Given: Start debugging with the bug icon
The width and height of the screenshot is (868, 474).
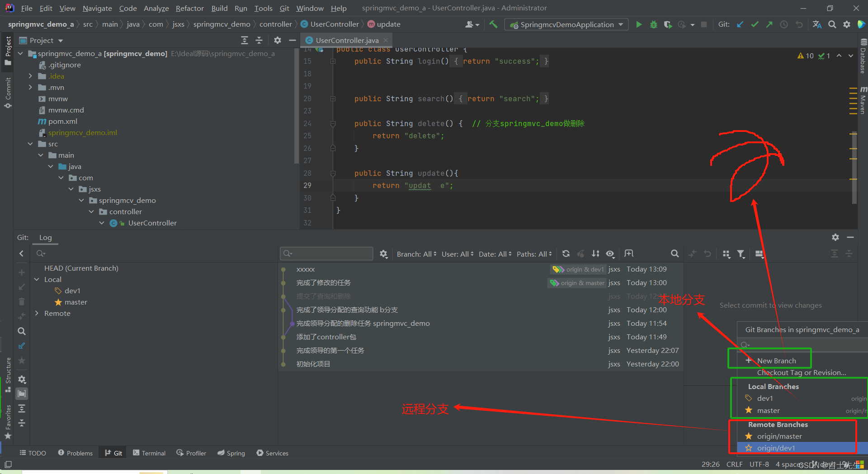Looking at the screenshot, I should (x=653, y=24).
